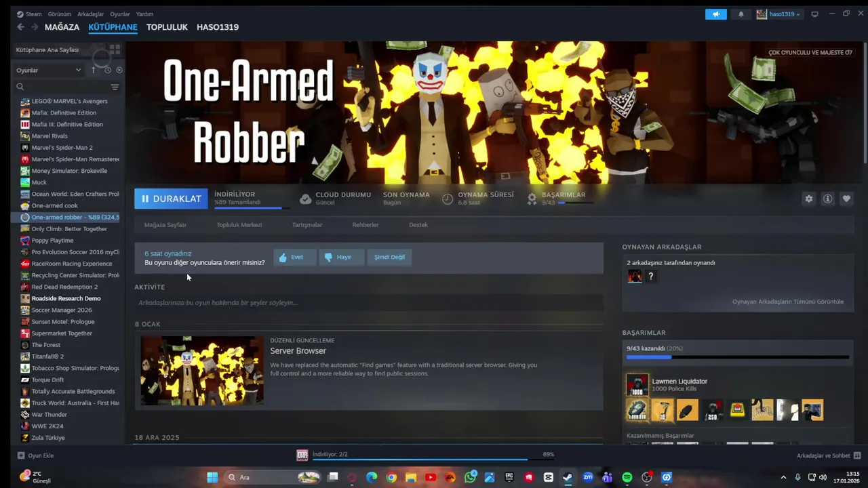This screenshot has width=868, height=488.
Task: Open the Windows Start menu
Action: pos(212,477)
